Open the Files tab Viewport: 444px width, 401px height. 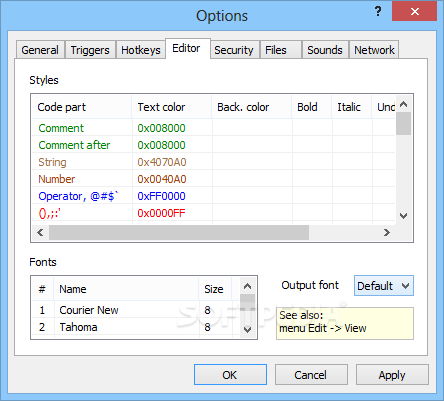[x=281, y=50]
